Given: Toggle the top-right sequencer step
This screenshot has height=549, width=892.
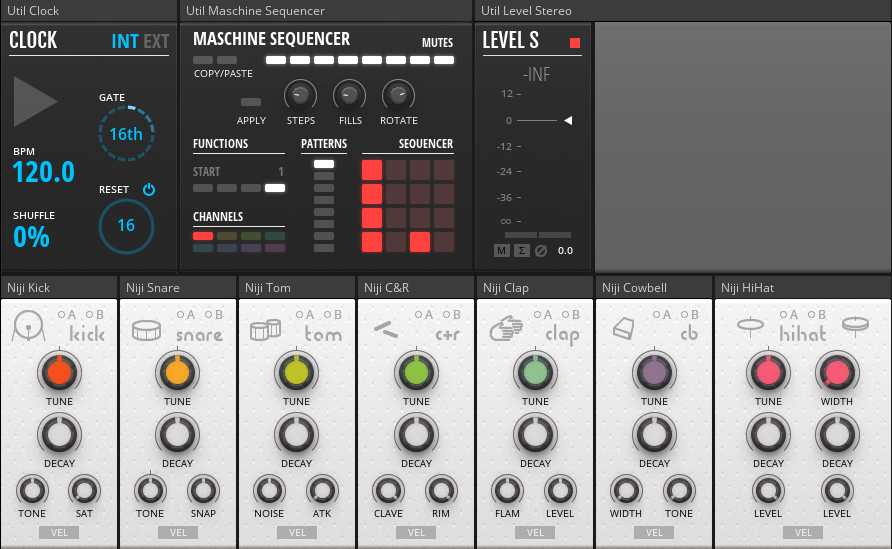Looking at the screenshot, I should (444, 170).
